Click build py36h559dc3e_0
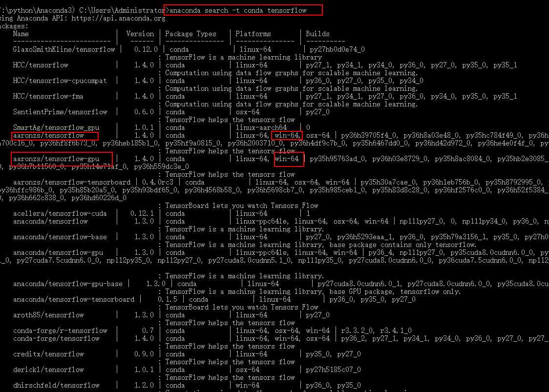The width and height of the screenshot is (549, 392). point(161,166)
